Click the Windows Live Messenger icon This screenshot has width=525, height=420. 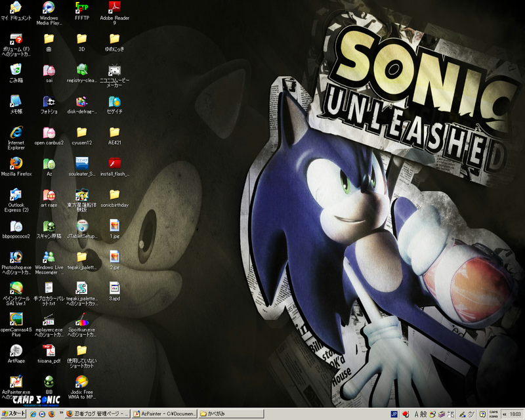tap(49, 257)
